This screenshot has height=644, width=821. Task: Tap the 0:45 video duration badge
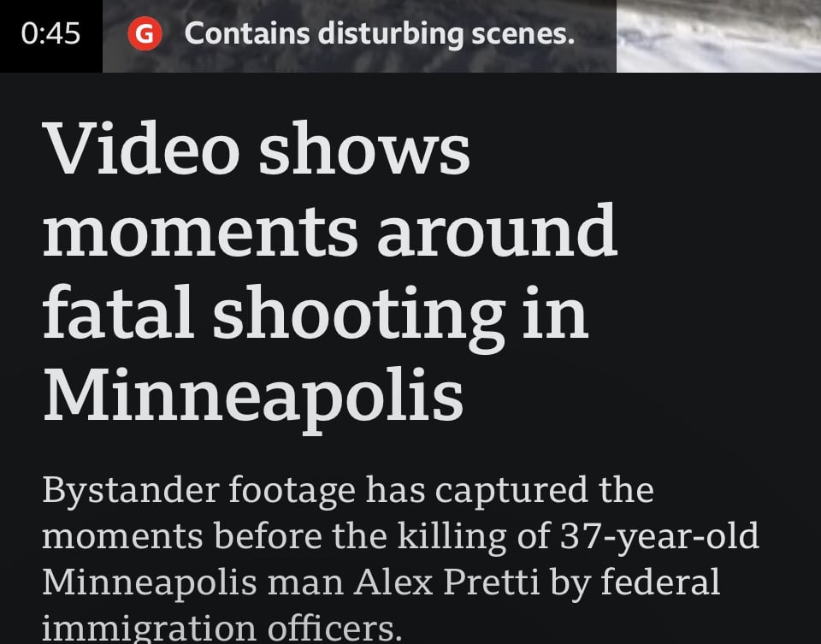pos(50,34)
